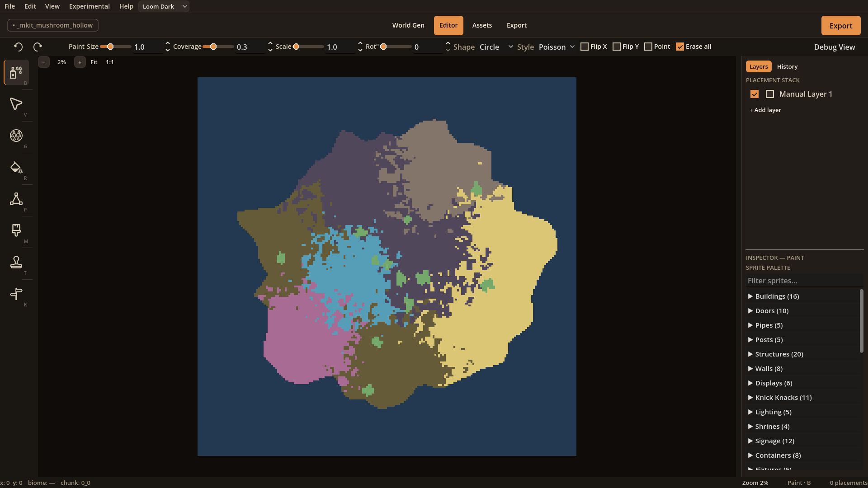
Task: Open the Loom Dark theme dropdown
Action: click(164, 6)
